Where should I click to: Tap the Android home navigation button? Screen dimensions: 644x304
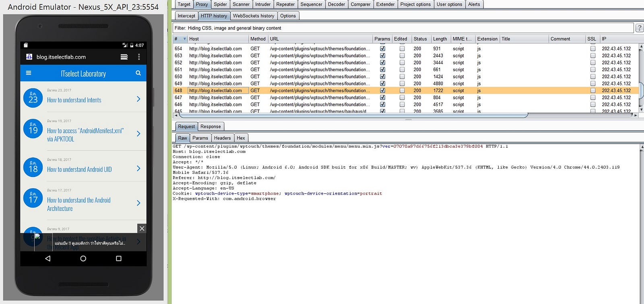[x=83, y=259]
